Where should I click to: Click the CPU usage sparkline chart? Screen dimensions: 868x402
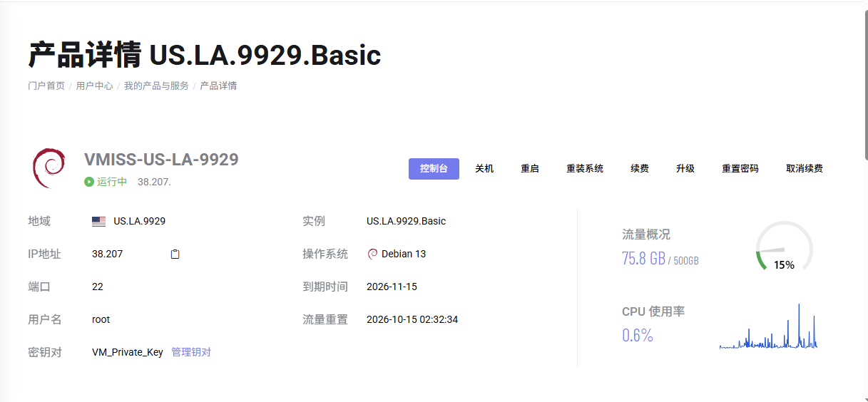(768, 326)
